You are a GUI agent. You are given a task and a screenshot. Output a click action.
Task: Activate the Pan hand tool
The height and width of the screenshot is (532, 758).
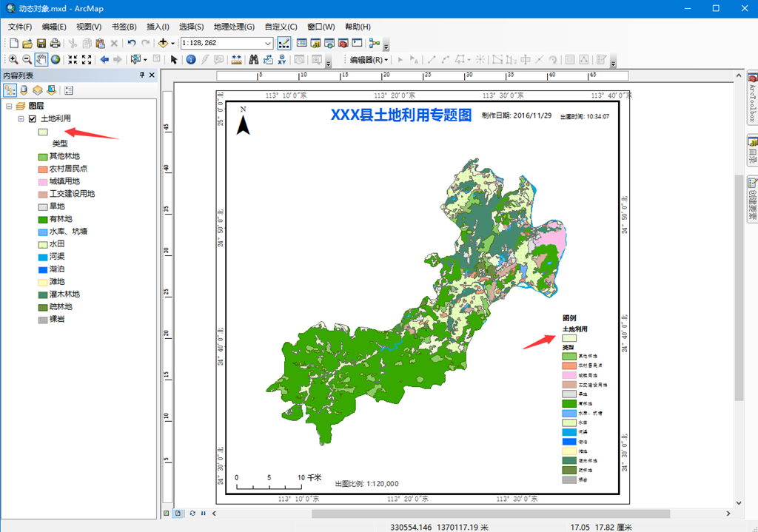[41, 60]
